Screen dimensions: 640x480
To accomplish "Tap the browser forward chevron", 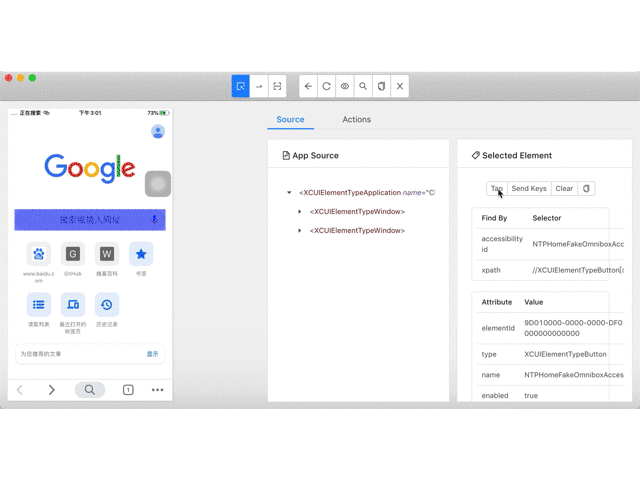I will click(x=51, y=390).
